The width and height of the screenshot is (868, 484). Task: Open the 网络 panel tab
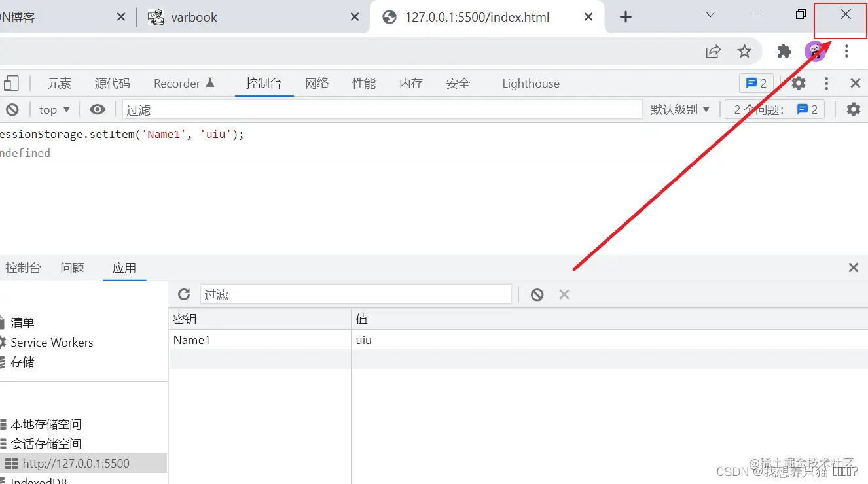(317, 84)
